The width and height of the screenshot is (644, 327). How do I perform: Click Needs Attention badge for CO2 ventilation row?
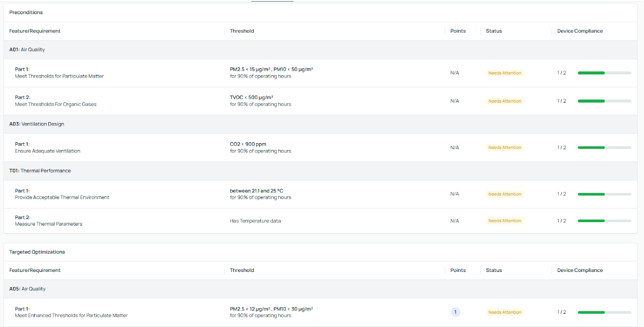pyautogui.click(x=504, y=148)
